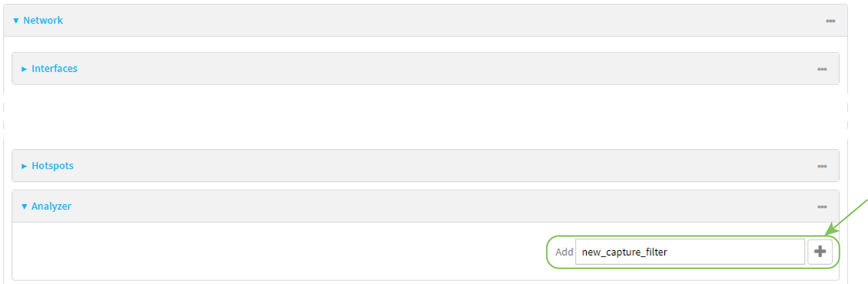Click the Analyzer heading text
The image size is (868, 284).
[51, 206]
